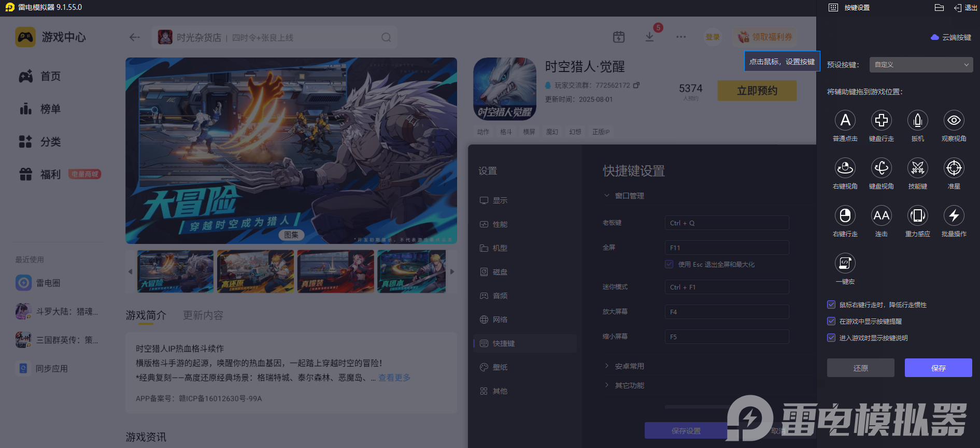The width and height of the screenshot is (980, 448).
Task: Toggle 进入游戏时显示按键说明 checkbox
Action: coord(831,338)
